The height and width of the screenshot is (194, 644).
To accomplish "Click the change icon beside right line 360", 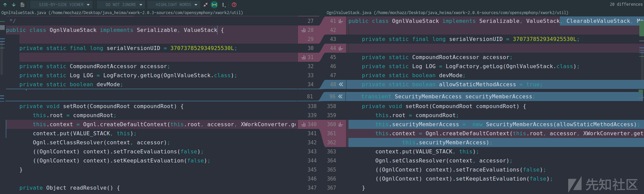I will [x=341, y=125].
